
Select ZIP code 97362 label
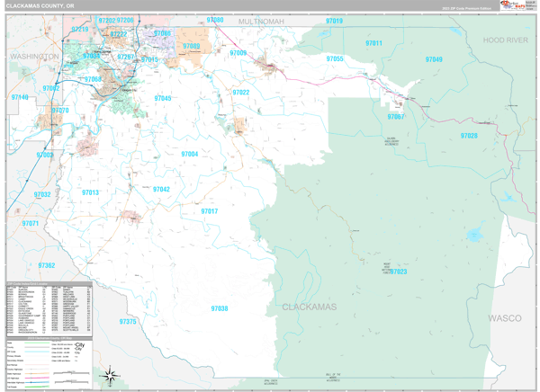coord(46,265)
